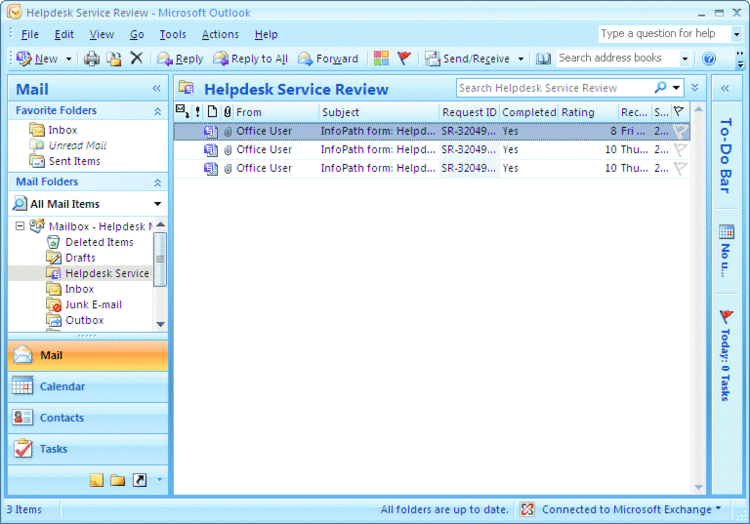This screenshot has width=750, height=524.
Task: Select the Drafts folder
Action: [x=80, y=258]
